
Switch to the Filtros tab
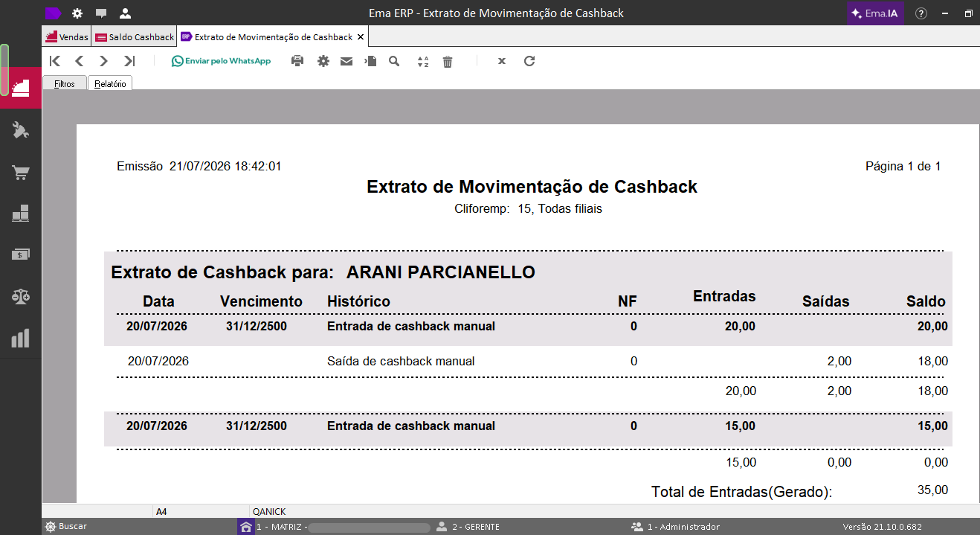65,84
